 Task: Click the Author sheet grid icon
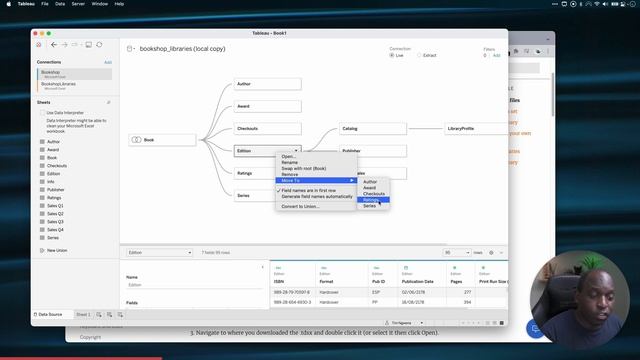tap(42, 142)
